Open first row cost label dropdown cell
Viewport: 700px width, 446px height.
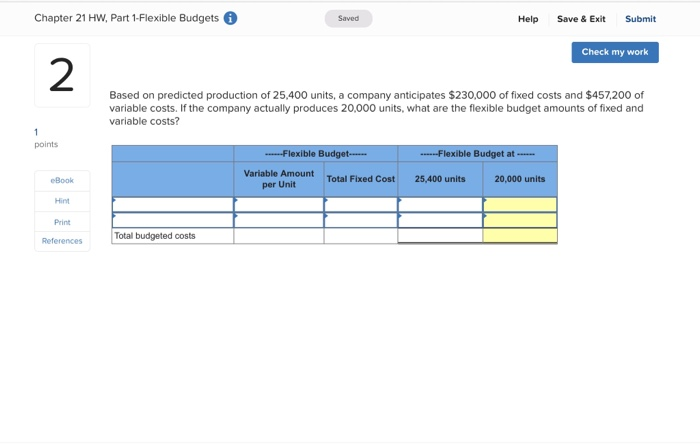coord(173,204)
